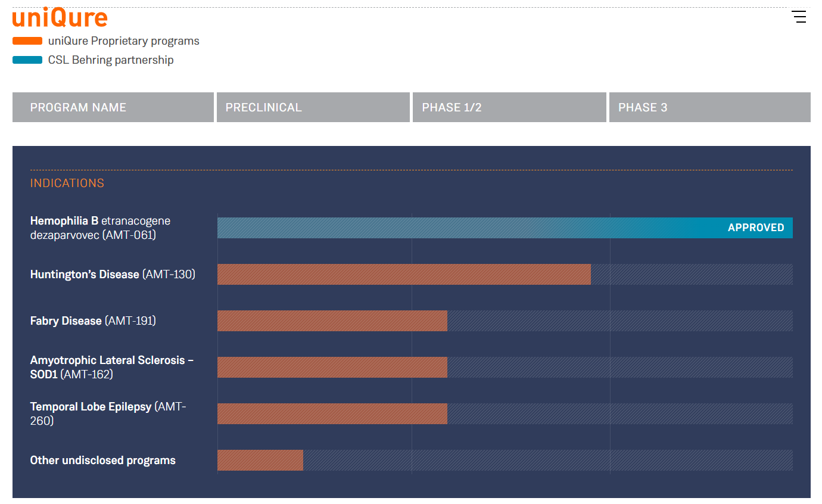
Task: Click Other undisclosed programs label
Action: [x=103, y=461]
